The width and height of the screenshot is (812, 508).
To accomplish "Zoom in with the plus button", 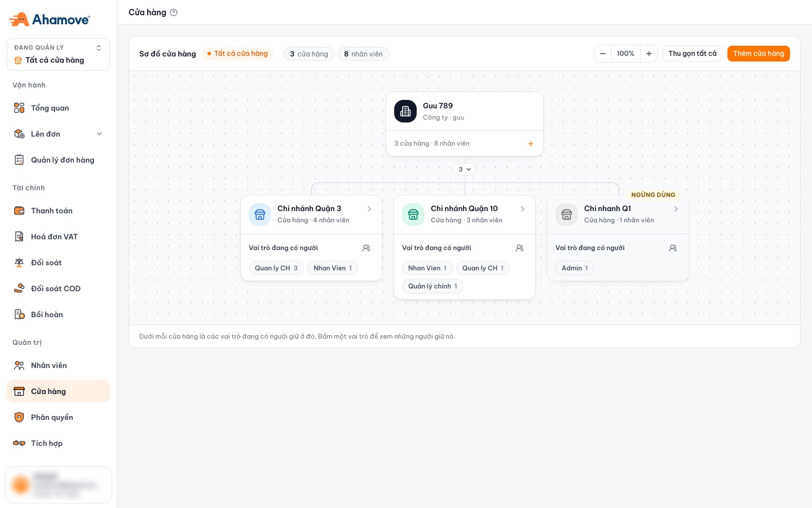I will click(649, 54).
